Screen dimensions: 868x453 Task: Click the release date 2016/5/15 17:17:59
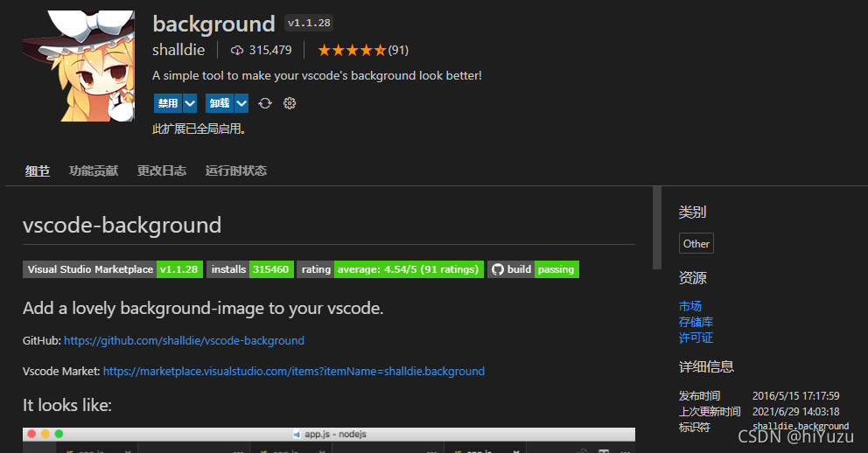click(795, 396)
